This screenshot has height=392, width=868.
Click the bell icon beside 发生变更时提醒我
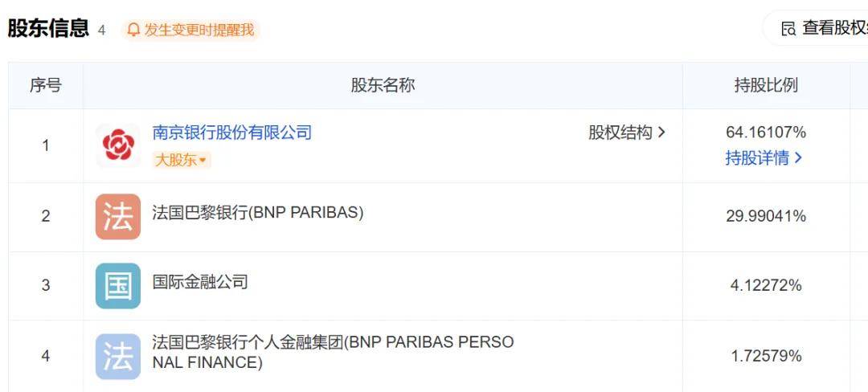(133, 29)
